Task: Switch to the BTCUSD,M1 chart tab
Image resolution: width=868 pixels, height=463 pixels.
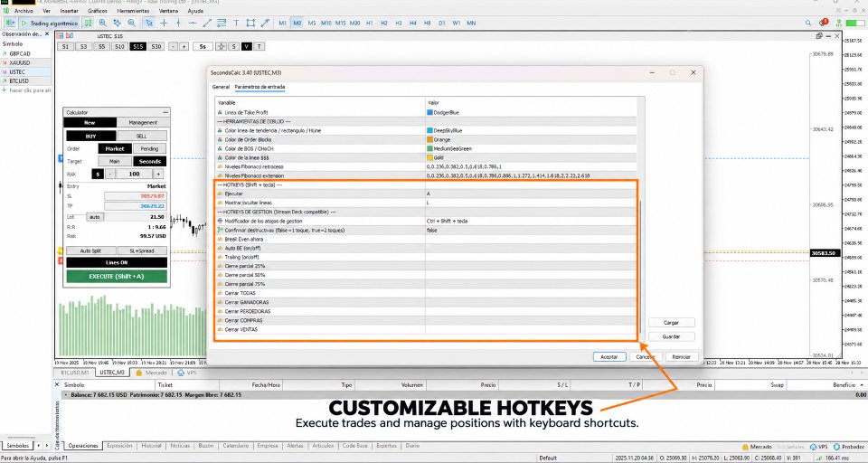Action: pyautogui.click(x=75, y=373)
